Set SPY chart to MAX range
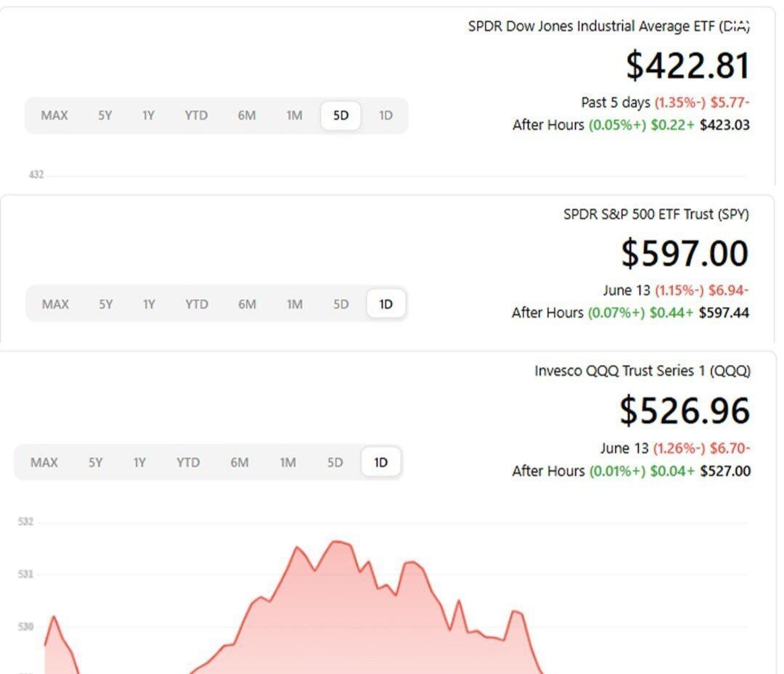This screenshot has width=784, height=674. [x=55, y=304]
